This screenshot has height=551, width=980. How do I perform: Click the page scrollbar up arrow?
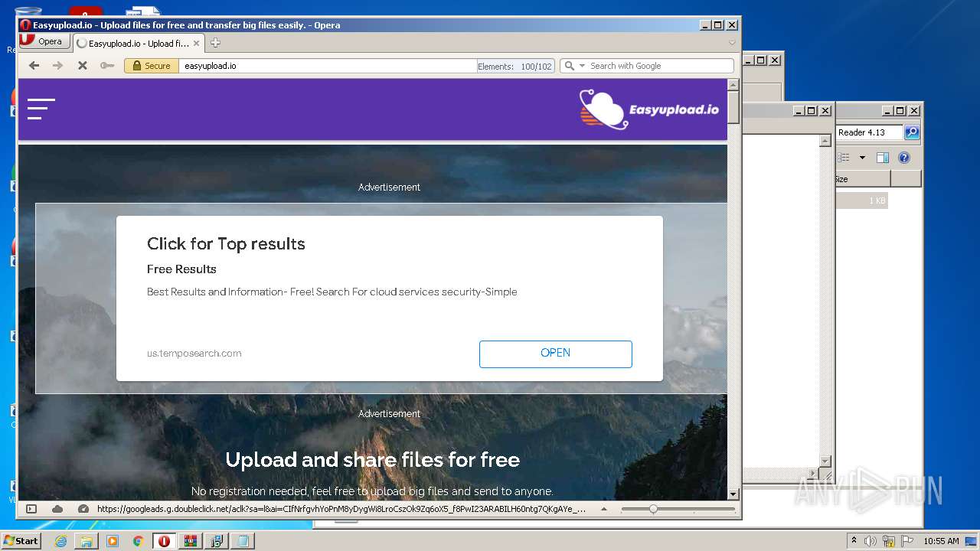click(733, 85)
